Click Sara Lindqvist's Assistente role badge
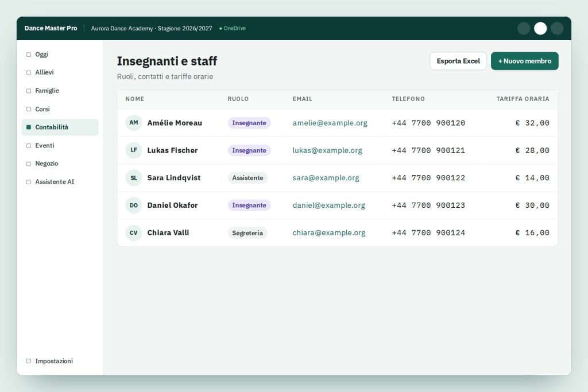Image resolution: width=588 pixels, height=392 pixels. [247, 178]
